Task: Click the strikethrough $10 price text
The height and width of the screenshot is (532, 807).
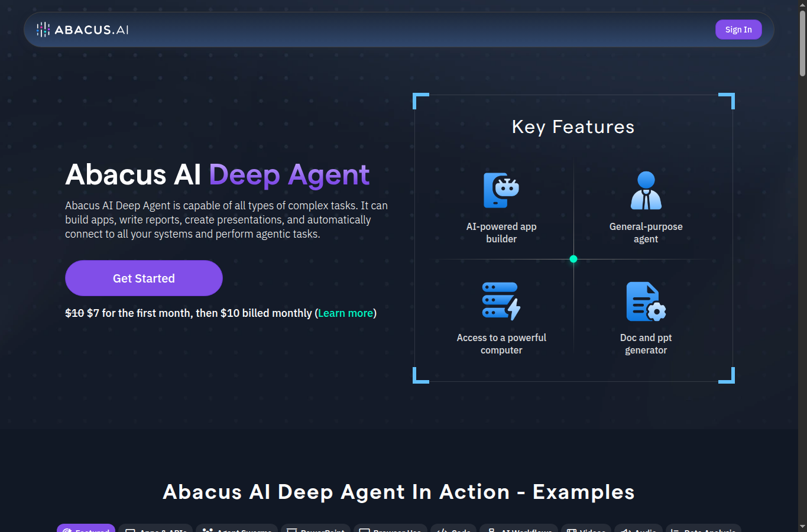Action: point(74,313)
